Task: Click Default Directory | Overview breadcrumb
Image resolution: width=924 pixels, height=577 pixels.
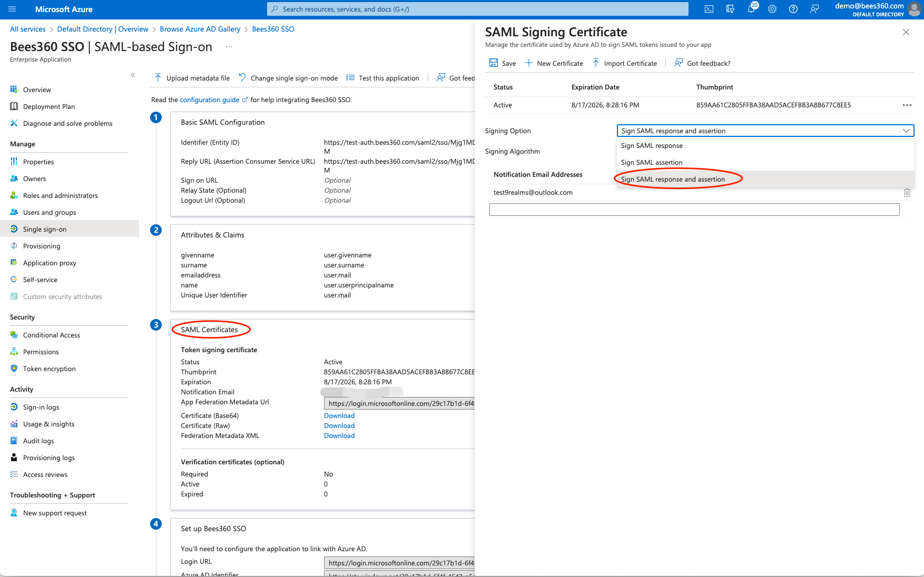Action: coord(103,29)
